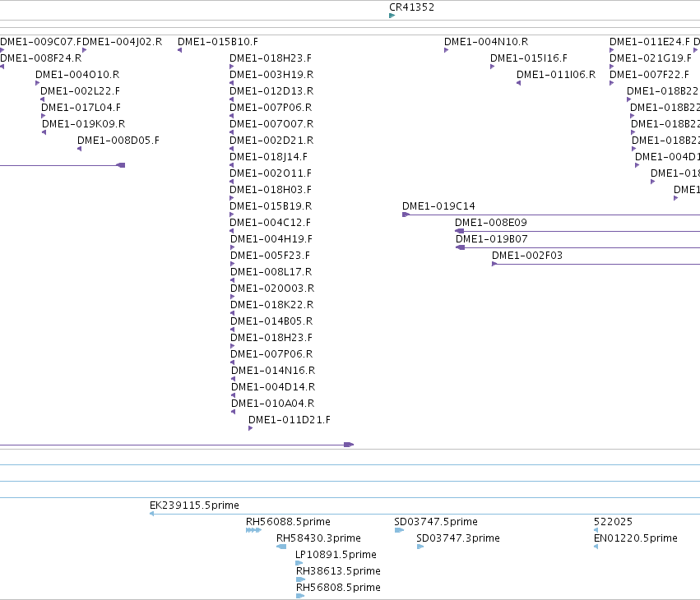Click feature label DME1-015B10.F
700x600 pixels.
(x=218, y=41)
